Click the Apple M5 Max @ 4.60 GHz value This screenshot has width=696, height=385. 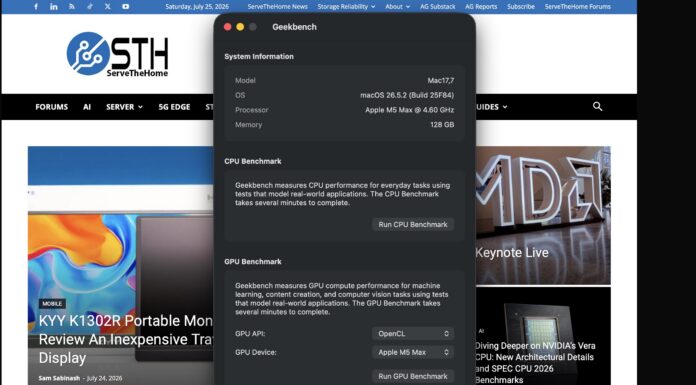point(409,110)
